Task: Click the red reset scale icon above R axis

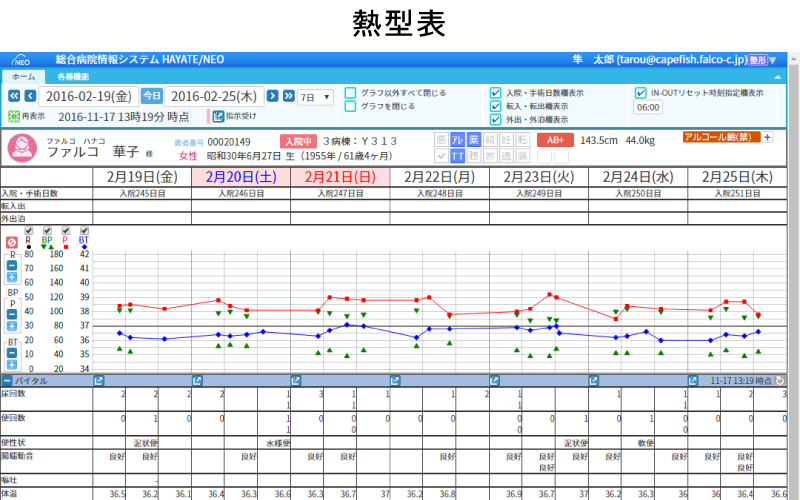Action: pyautogui.click(x=12, y=242)
